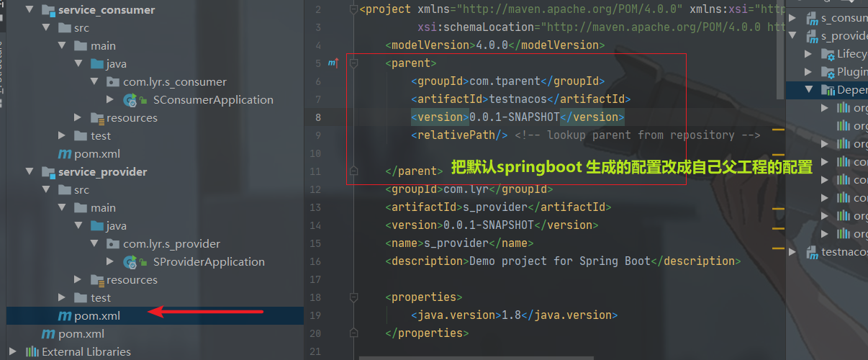Click the parent POM gutter icon at line 5
The image size is (868, 360).
click(333, 63)
